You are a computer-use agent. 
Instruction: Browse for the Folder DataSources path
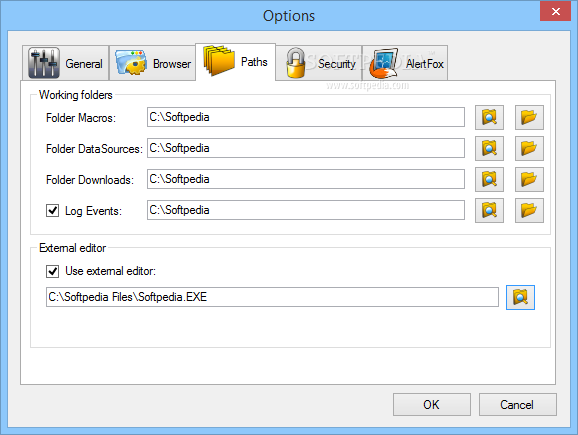click(489, 149)
